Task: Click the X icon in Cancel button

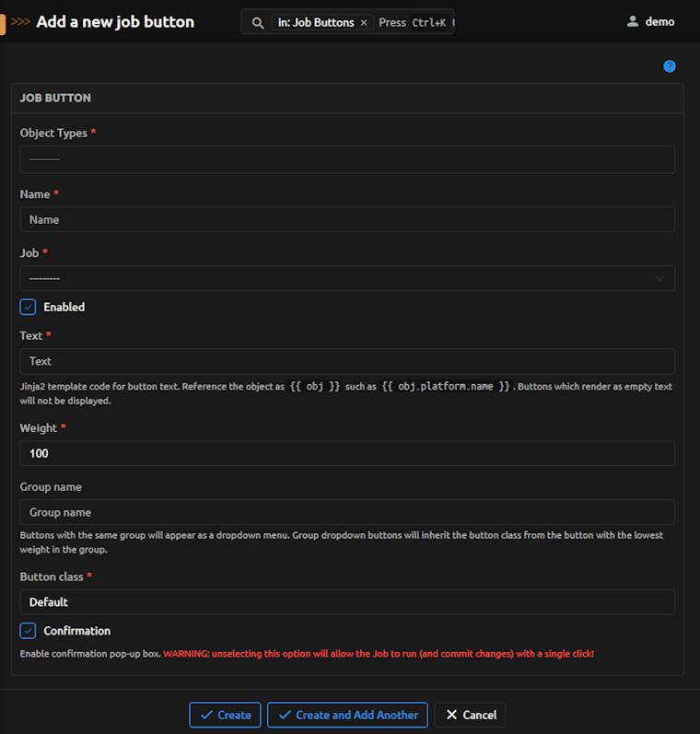Action: (451, 715)
